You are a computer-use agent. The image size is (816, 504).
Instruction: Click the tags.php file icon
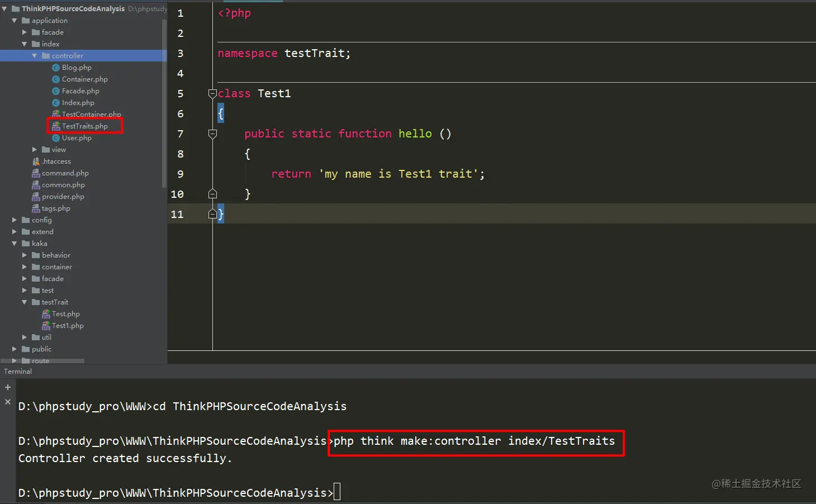pos(36,208)
